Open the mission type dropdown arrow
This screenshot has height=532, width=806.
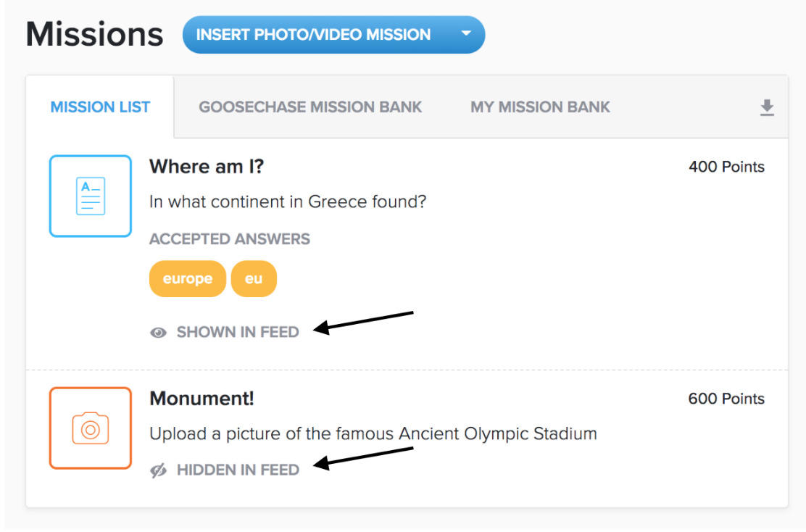point(466,34)
